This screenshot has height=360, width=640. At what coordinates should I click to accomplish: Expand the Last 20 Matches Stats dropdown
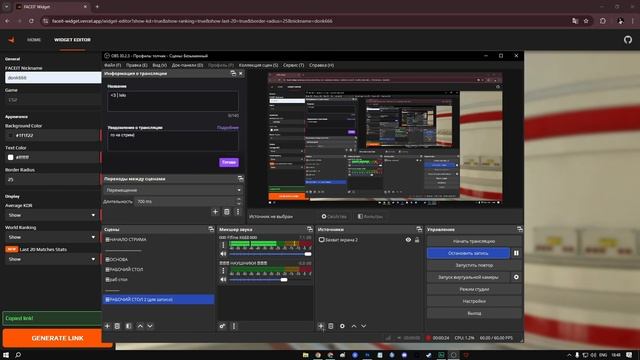[x=51, y=259]
